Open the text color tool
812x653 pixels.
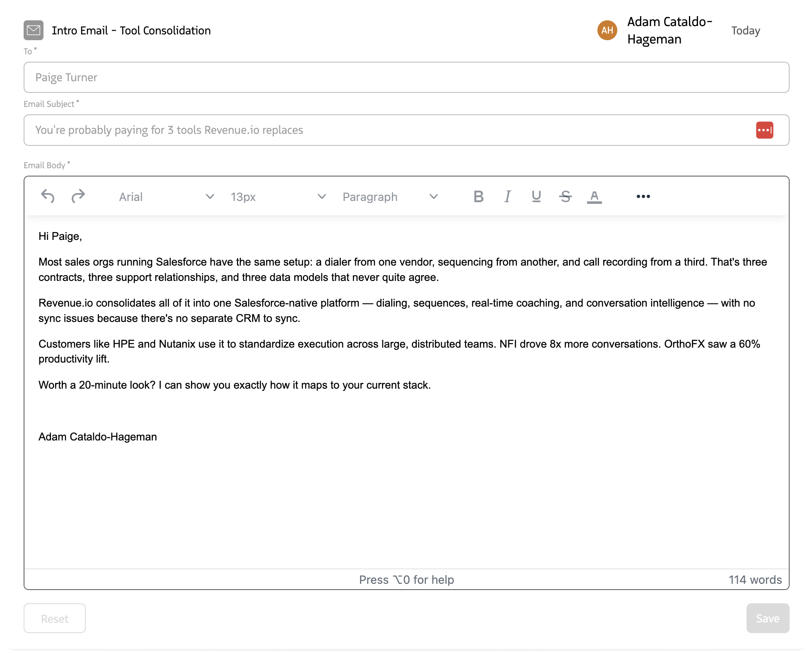point(594,196)
